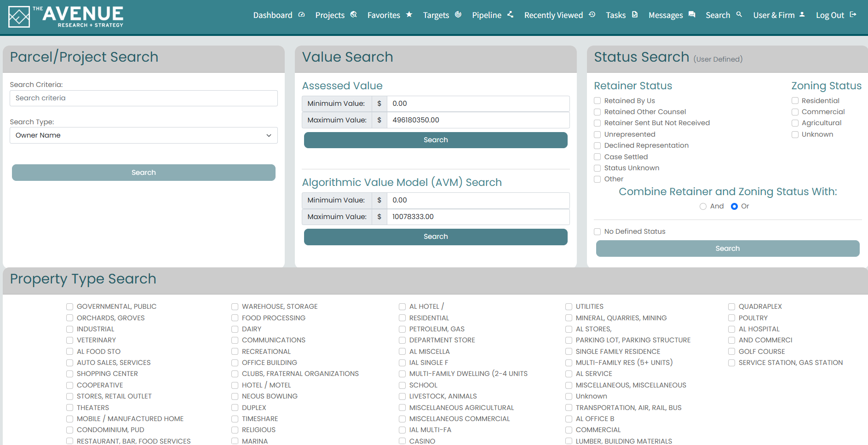Open the Dashboard menu item
The width and height of the screenshot is (868, 445).
(273, 15)
